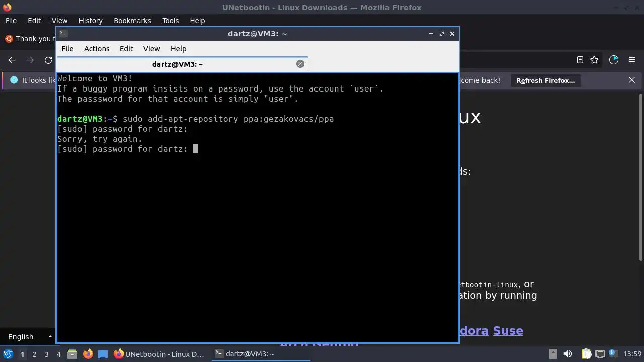644x362 pixels.
Task: Open terminal Edit menu
Action: pos(126,49)
